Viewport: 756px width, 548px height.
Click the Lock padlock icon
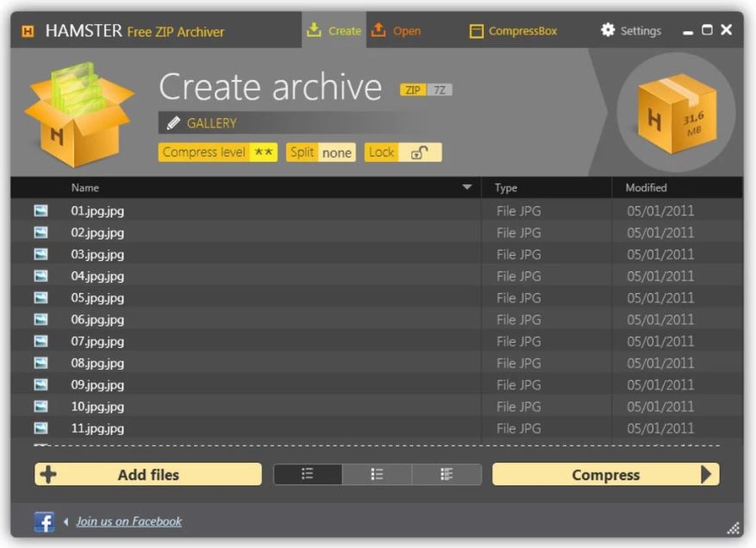[419, 153]
